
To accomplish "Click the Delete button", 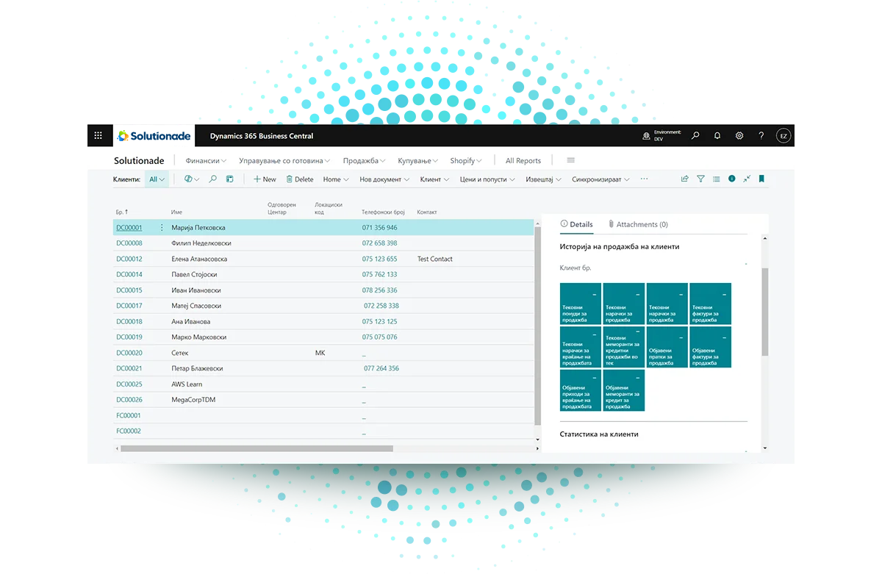I will click(x=300, y=179).
